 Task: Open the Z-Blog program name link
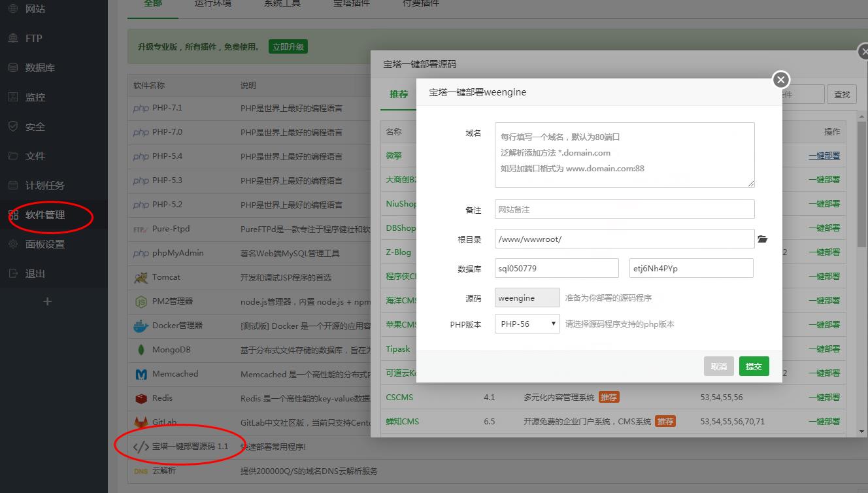(x=399, y=252)
